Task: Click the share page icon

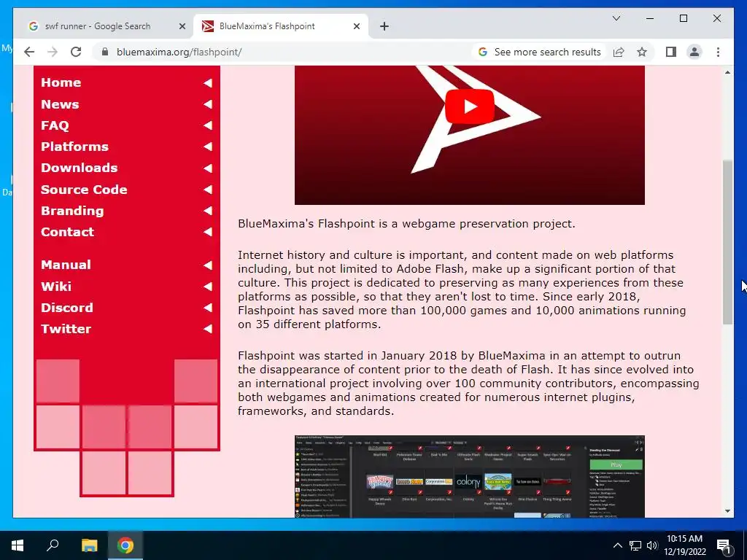Action: click(x=619, y=52)
